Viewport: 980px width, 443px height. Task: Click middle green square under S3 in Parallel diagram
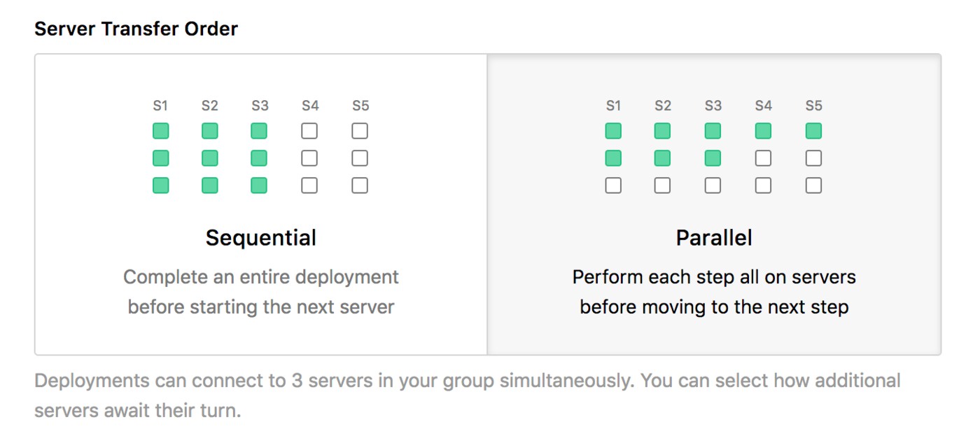pyautogui.click(x=713, y=158)
